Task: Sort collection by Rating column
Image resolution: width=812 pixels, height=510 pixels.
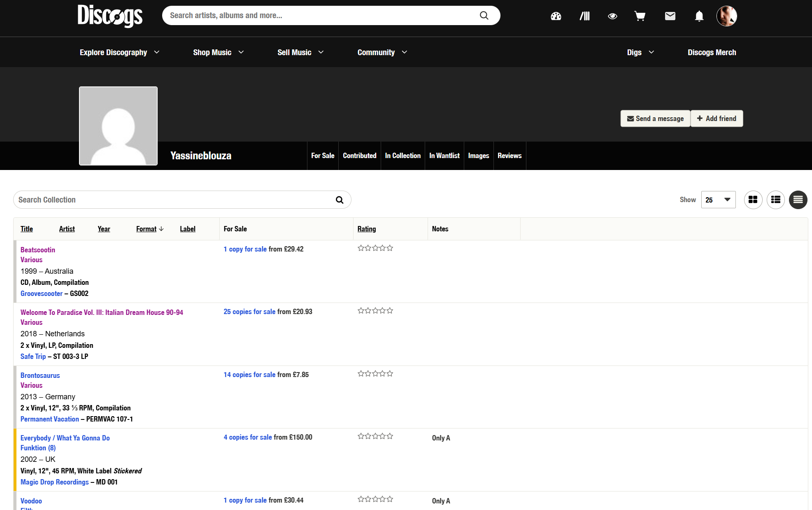Action: pyautogui.click(x=367, y=229)
